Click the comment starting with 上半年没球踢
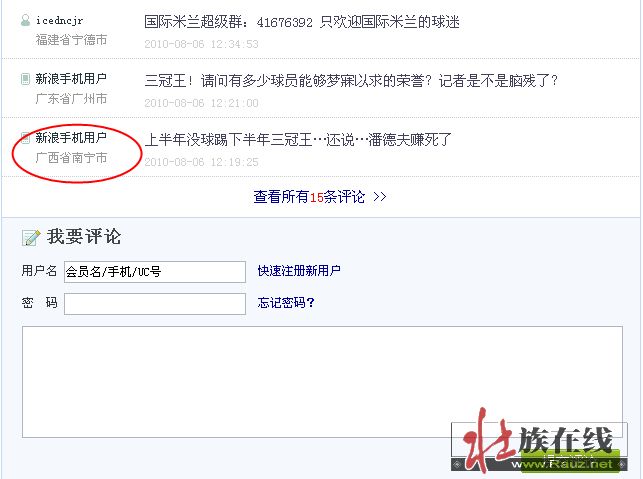 298,140
